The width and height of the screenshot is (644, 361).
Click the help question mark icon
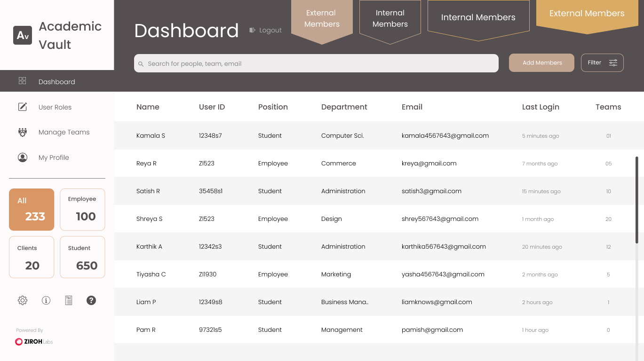click(x=91, y=300)
